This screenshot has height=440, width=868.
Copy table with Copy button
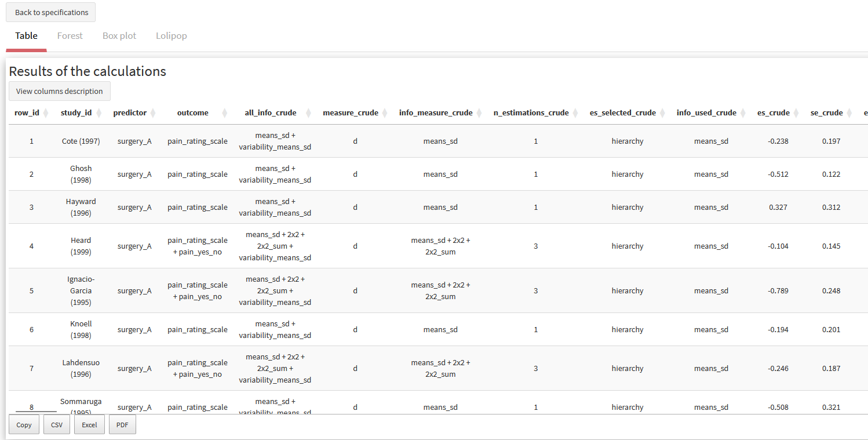[x=24, y=425]
